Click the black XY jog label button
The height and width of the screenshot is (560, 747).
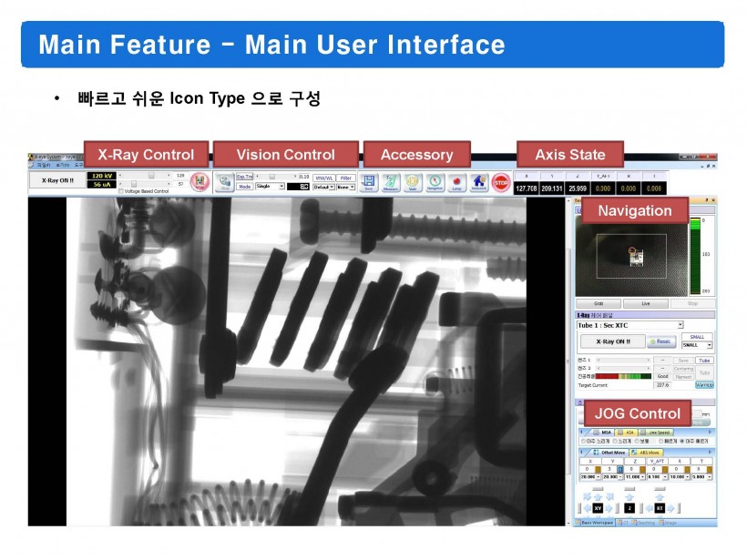[598, 509]
